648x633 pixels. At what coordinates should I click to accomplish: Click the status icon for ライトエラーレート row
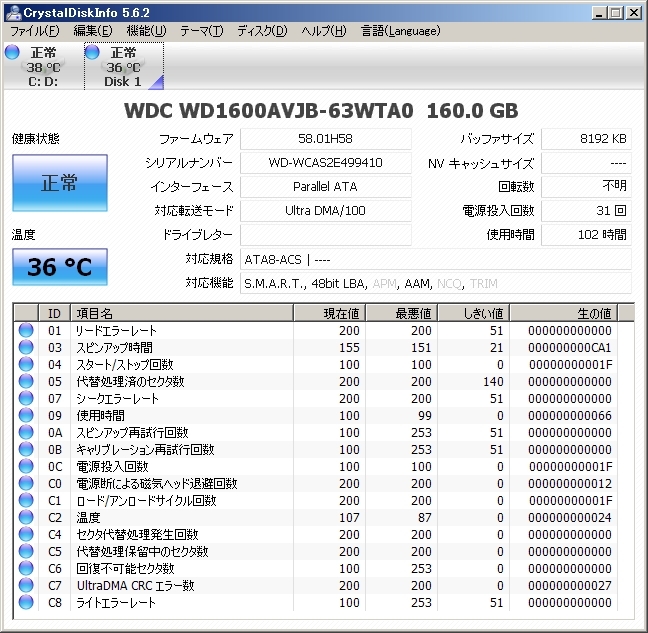(x=26, y=602)
